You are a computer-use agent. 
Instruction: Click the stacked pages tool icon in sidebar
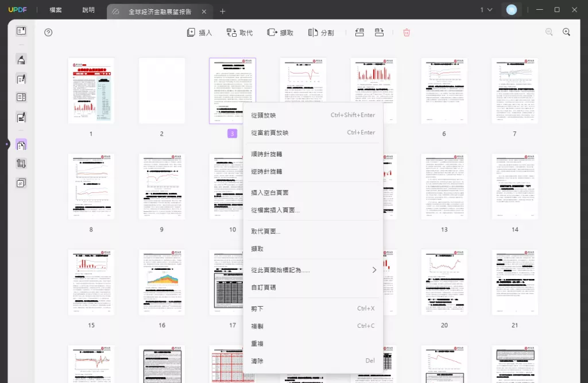click(21, 183)
